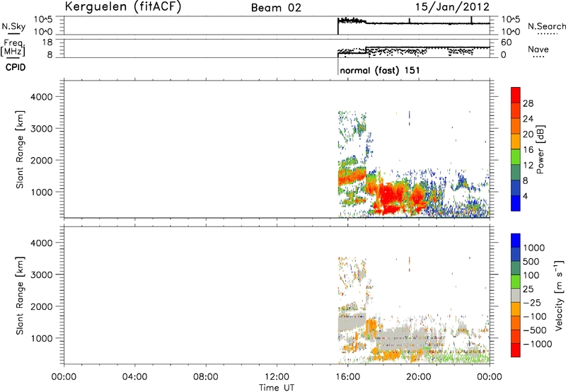Click the normal (fast) 151 text

pos(380,70)
